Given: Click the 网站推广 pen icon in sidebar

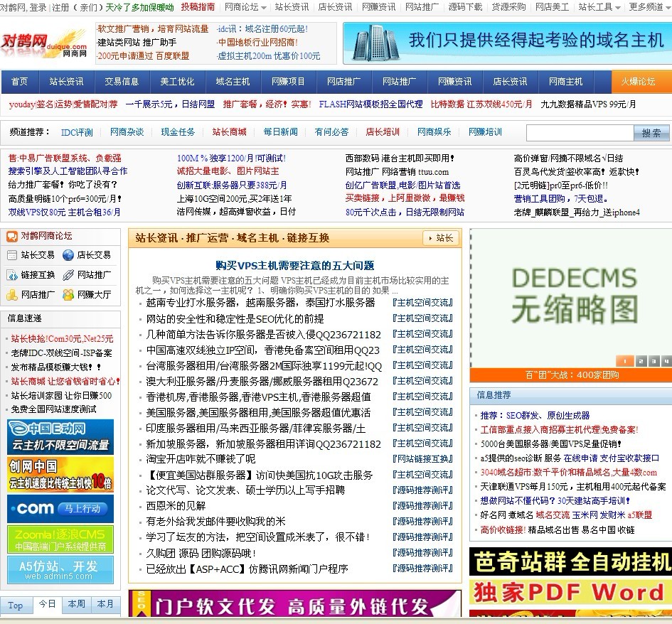Looking at the screenshot, I should pos(68,275).
